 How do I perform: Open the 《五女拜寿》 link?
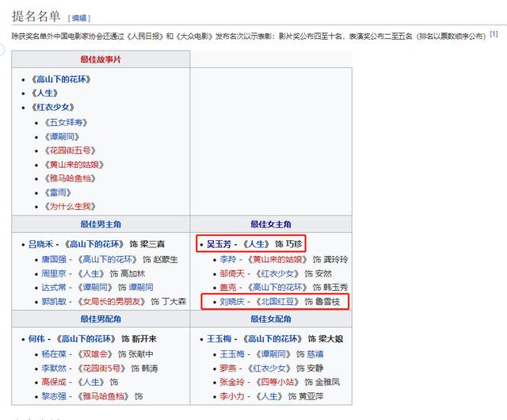66,122
